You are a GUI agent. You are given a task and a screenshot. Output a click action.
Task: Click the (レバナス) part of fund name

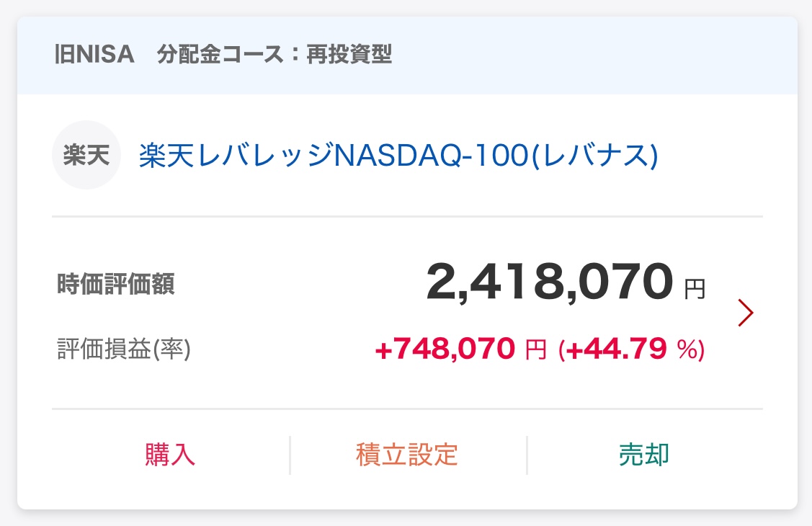point(595,156)
